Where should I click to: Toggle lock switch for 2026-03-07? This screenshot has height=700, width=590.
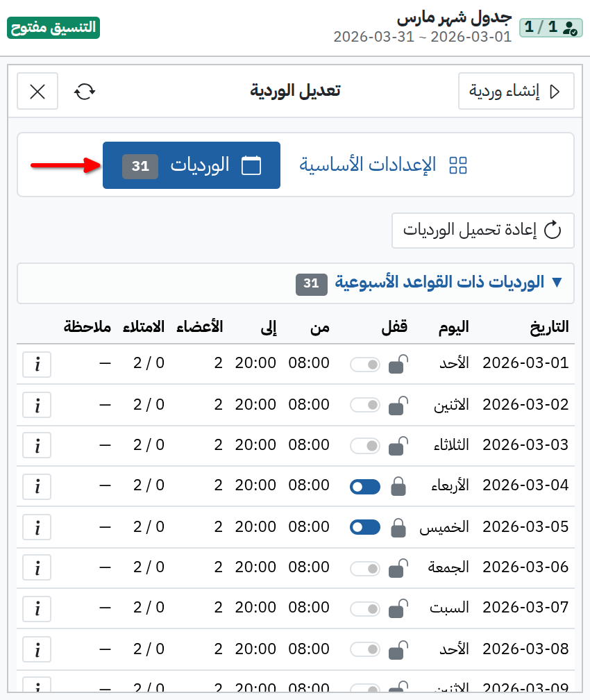365,608
